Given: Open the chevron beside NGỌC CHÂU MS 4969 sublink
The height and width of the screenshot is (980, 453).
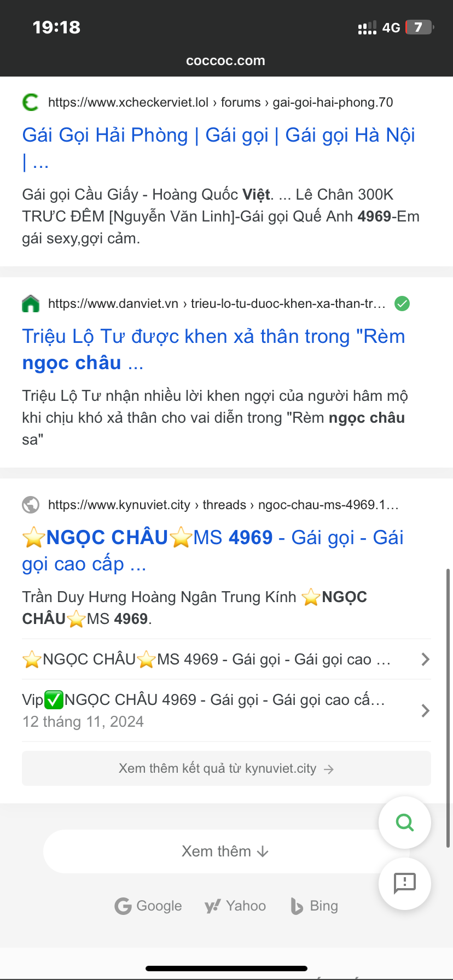Looking at the screenshot, I should click(425, 659).
